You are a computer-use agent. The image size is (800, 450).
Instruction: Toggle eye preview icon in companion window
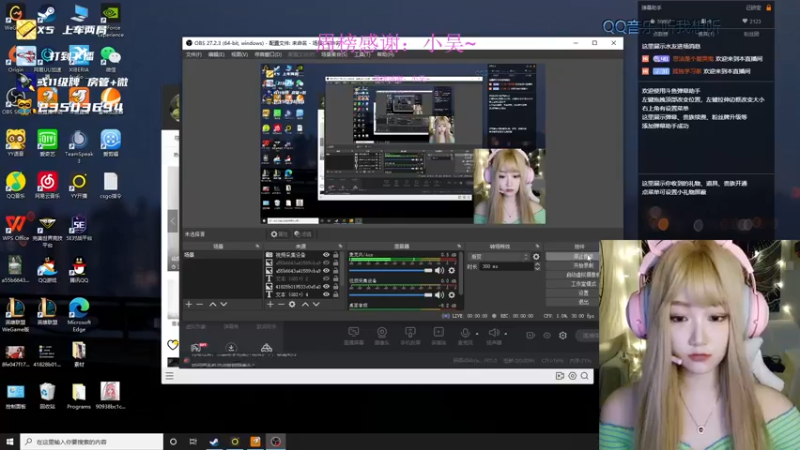547,335
